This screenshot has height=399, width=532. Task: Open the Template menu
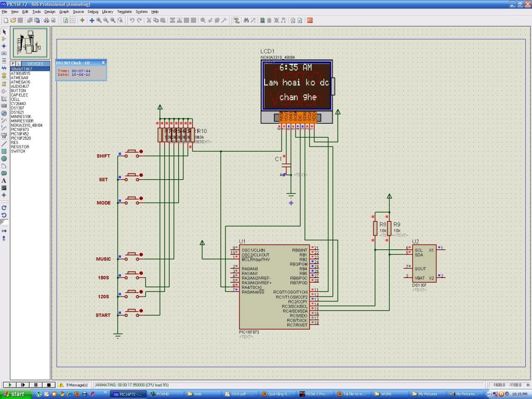(124, 11)
